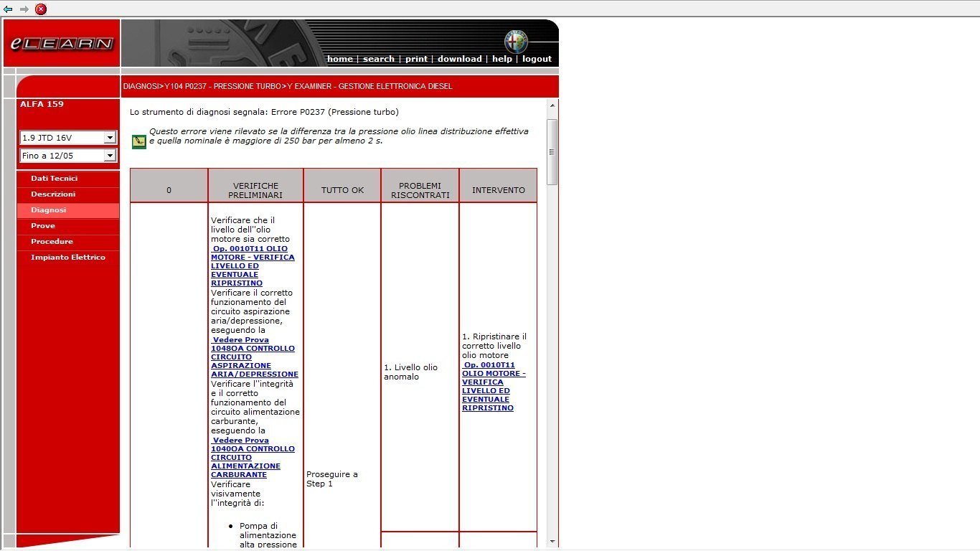This screenshot has width=980, height=551.
Task: Click the eLEARN logo
Action: (62, 44)
